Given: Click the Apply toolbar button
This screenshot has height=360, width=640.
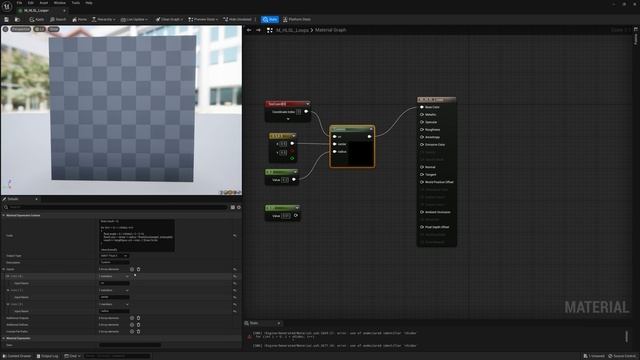Looking at the screenshot, I should (37, 19).
